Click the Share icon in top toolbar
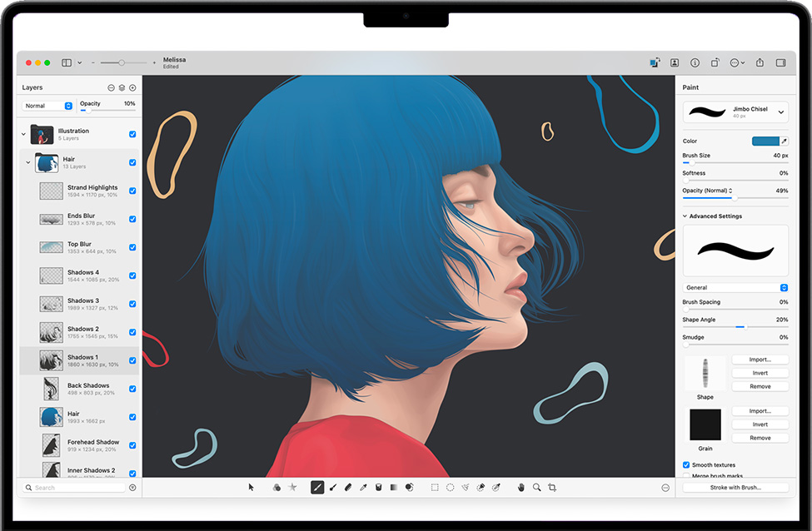 pos(760,62)
